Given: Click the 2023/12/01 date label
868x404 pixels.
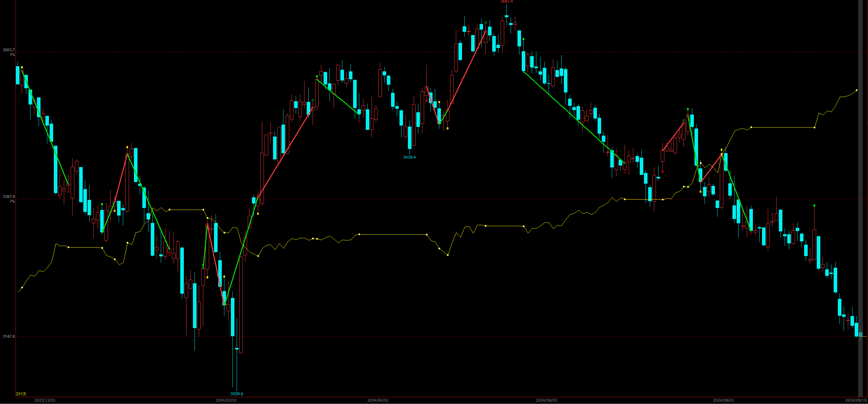Looking at the screenshot, I should click(45, 400).
